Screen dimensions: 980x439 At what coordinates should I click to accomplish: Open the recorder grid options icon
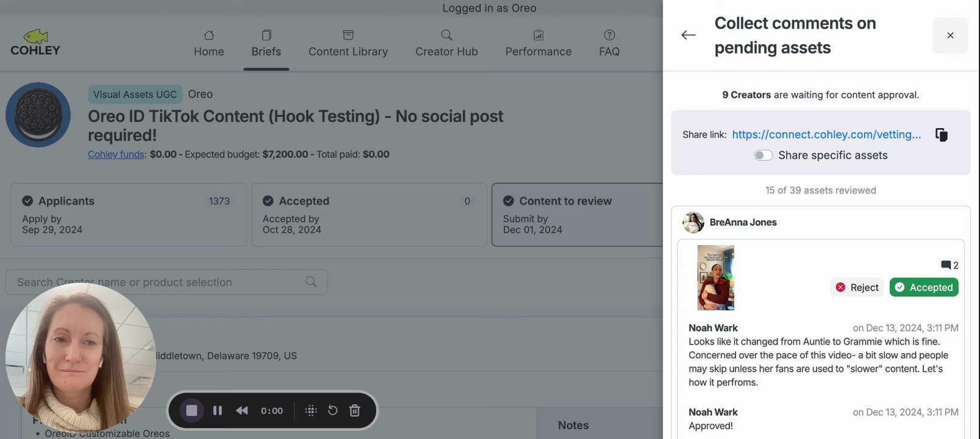311,410
